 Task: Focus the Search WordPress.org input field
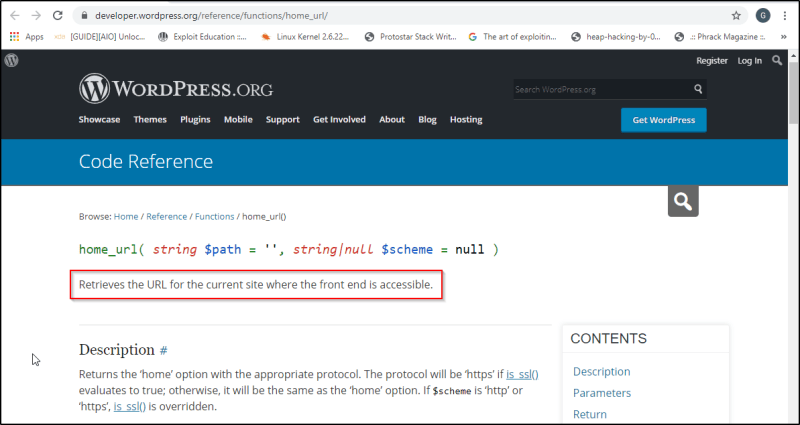(x=602, y=89)
